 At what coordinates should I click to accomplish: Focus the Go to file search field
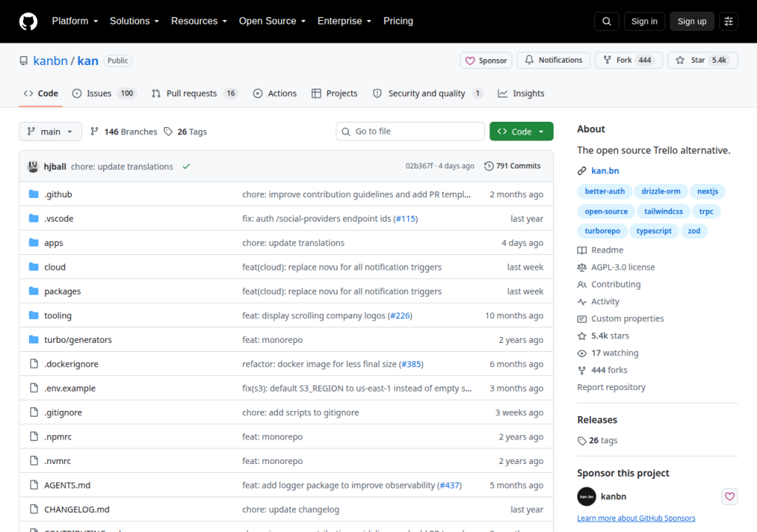(x=410, y=132)
